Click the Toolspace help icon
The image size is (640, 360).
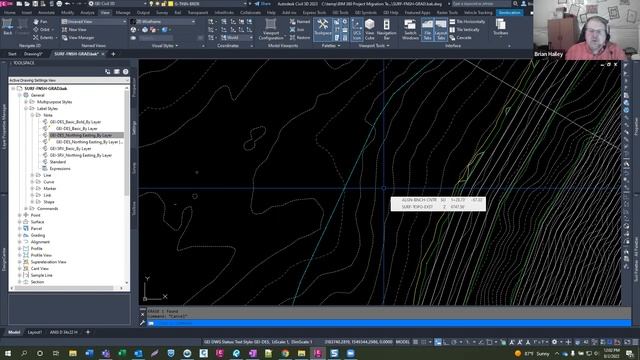point(126,71)
